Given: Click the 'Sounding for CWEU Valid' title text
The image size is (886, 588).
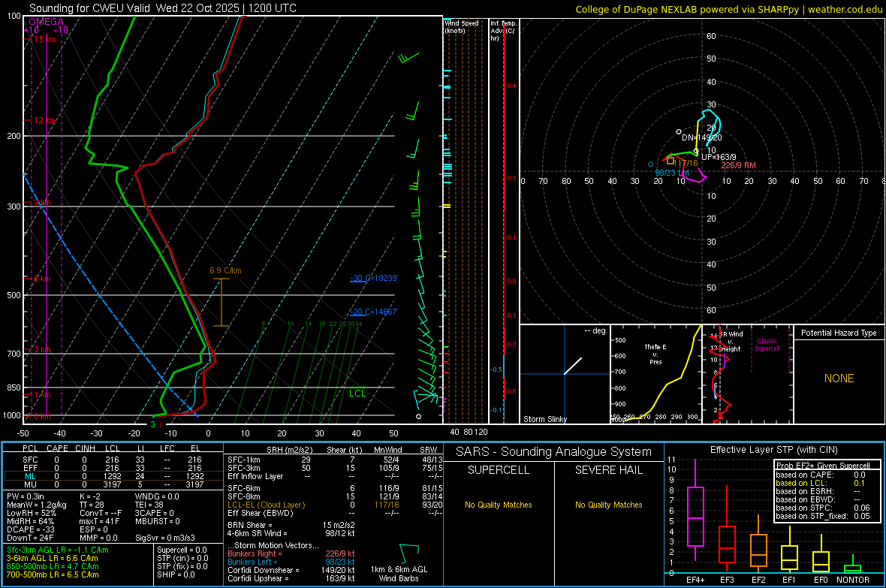Looking at the screenshot, I should pyautogui.click(x=90, y=8).
